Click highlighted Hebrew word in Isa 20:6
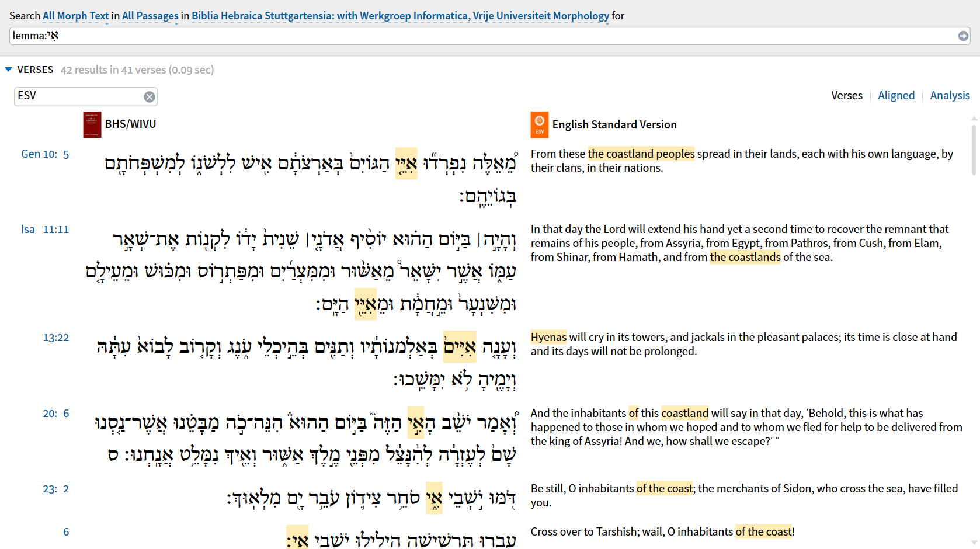Screen dimensions: 980x549 coord(415,422)
